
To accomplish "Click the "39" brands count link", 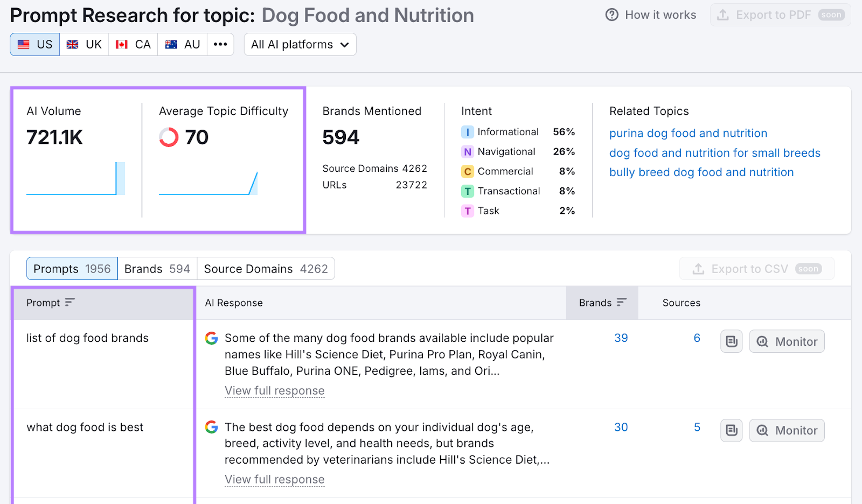I will (x=621, y=338).
